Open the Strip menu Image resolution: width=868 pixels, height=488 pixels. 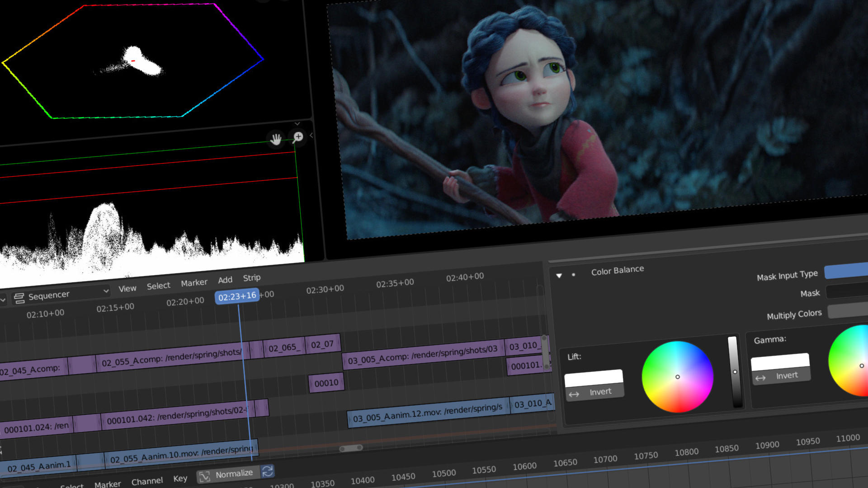coord(251,277)
